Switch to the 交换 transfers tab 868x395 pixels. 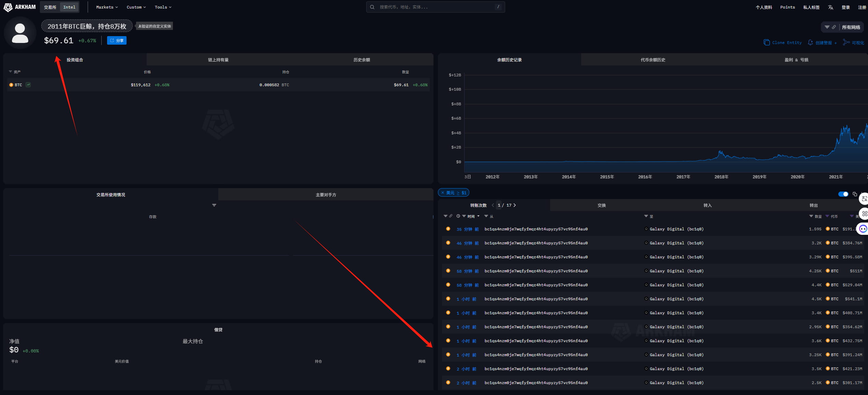pos(602,205)
